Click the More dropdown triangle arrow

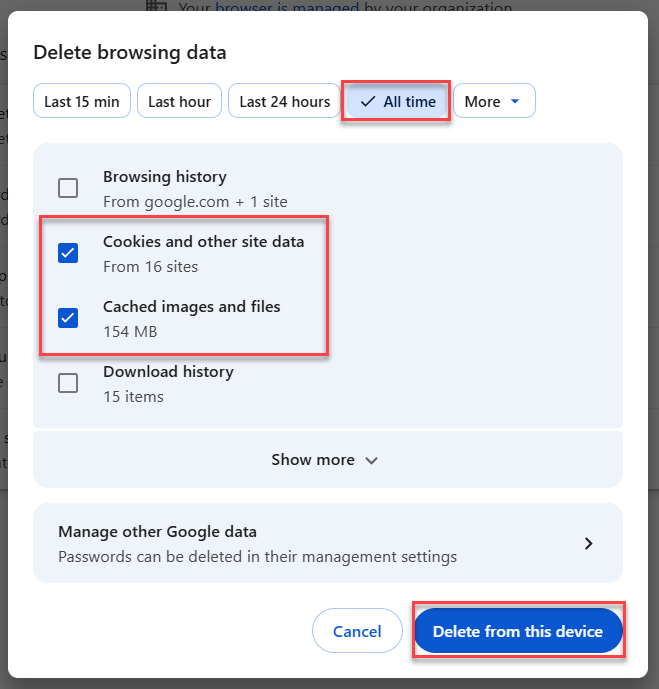(x=515, y=102)
